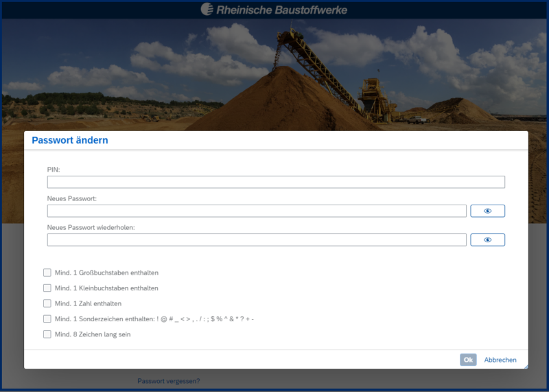Cancel the dialog with Abbrechen
The width and height of the screenshot is (549, 392).
[x=500, y=360]
